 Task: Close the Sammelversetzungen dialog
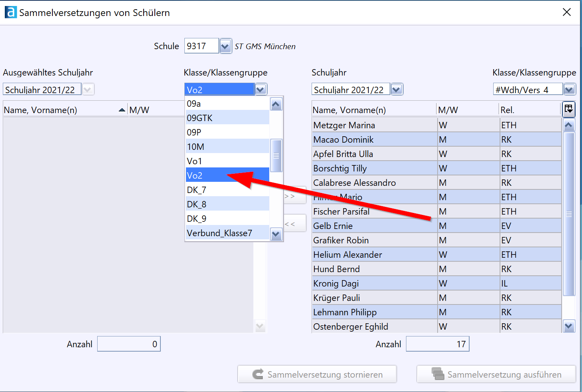(x=567, y=12)
